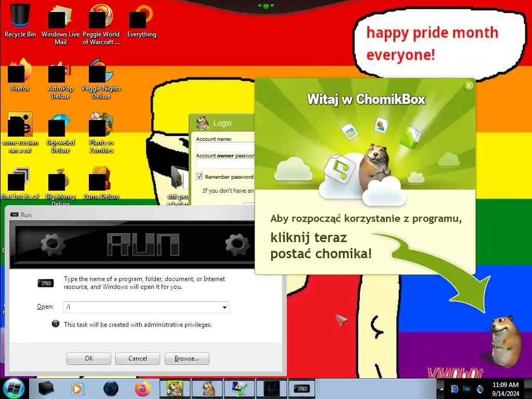Switch to warning checkmark taskbar app
This screenshot has height=399, width=532.
coord(239,389)
